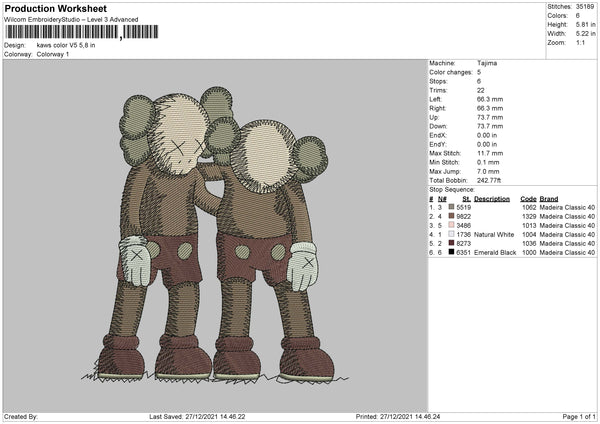Click the Right value '66.3 mm'

pyautogui.click(x=490, y=108)
